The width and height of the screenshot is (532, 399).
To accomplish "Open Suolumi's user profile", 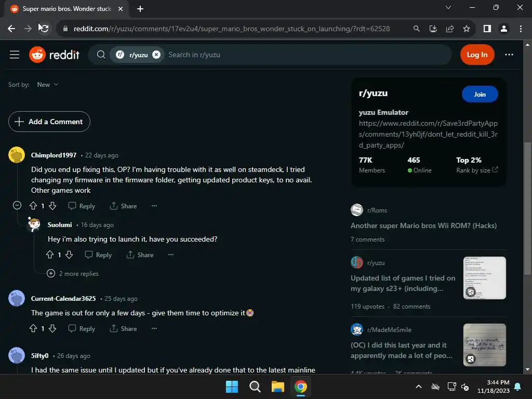I will (x=60, y=224).
